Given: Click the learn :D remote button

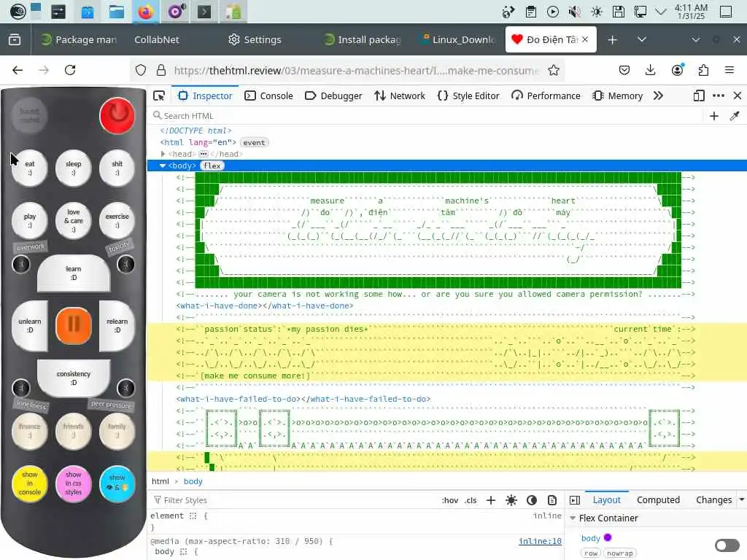Looking at the screenshot, I should coord(74,273).
